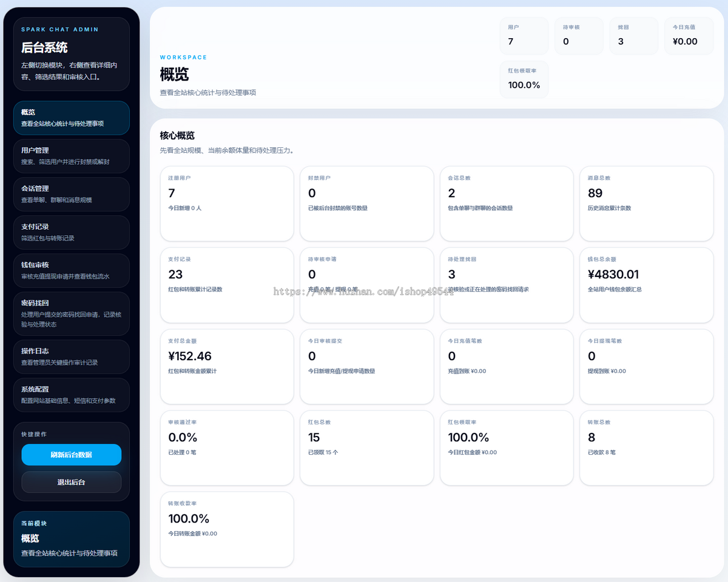
Task: Click the 刷新后台数据 button
Action: click(72, 455)
